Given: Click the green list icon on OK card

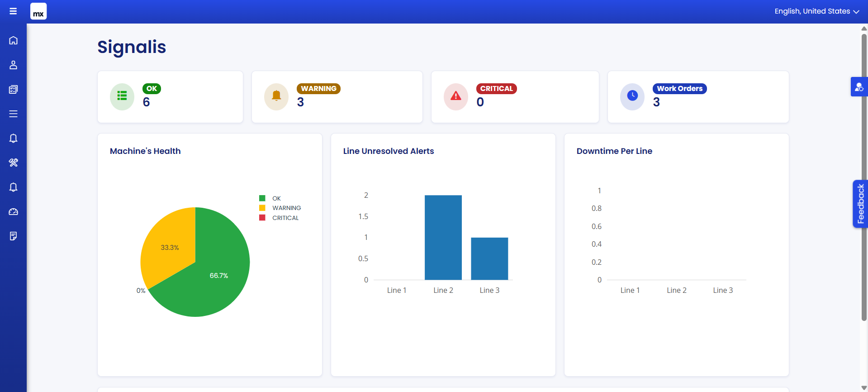Looking at the screenshot, I should click(x=122, y=96).
